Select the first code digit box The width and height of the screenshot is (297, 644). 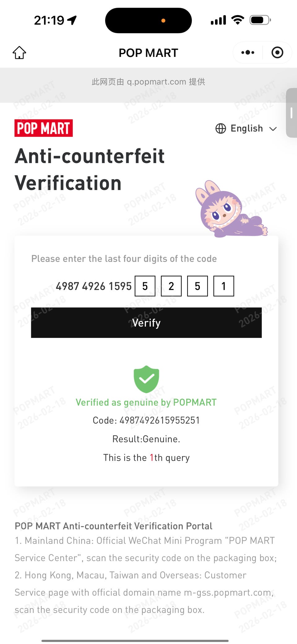tap(145, 286)
